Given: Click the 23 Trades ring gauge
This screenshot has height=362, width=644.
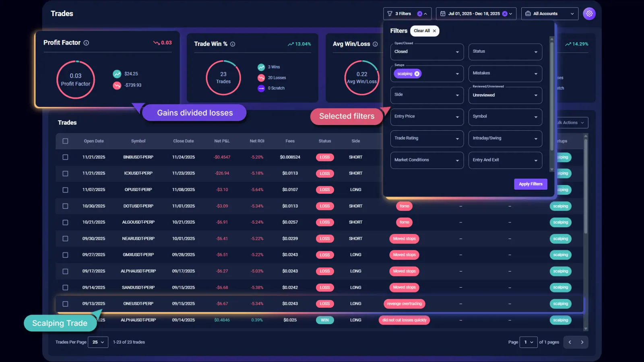Looking at the screenshot, I should point(223,78).
